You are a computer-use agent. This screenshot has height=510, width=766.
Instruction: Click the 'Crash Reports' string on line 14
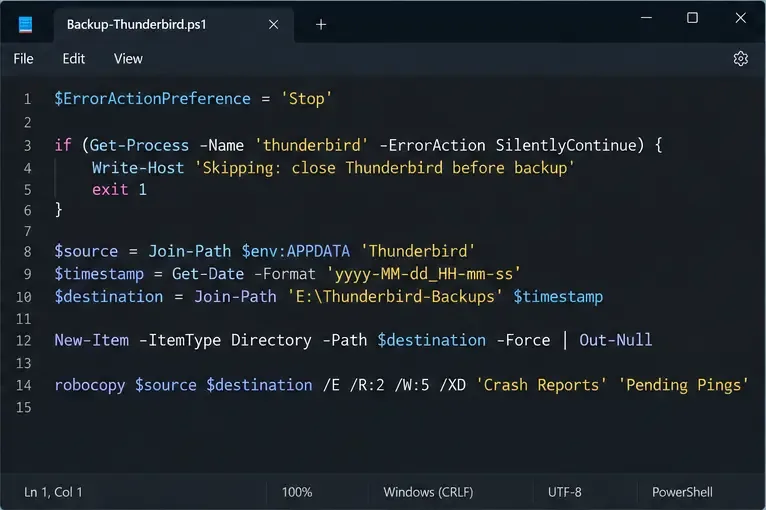click(x=542, y=385)
